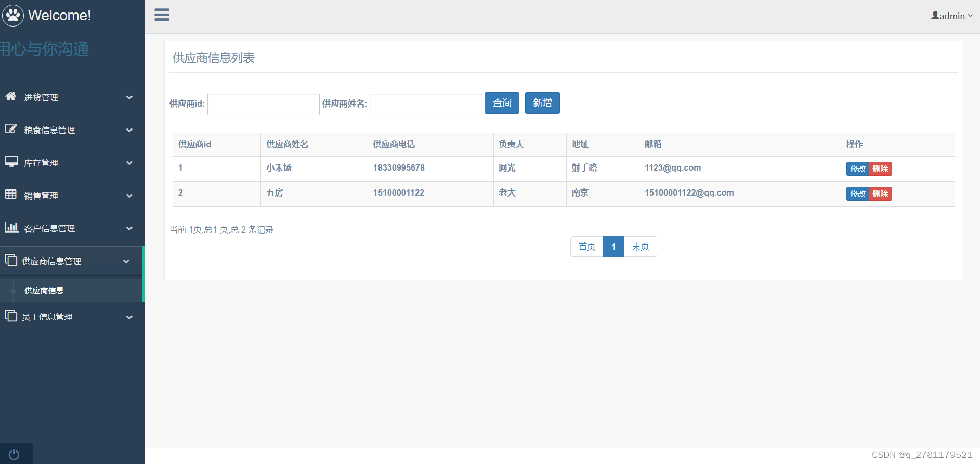Click 修改 for supplier 小禾场
This screenshot has width=980, height=464.
(858, 169)
